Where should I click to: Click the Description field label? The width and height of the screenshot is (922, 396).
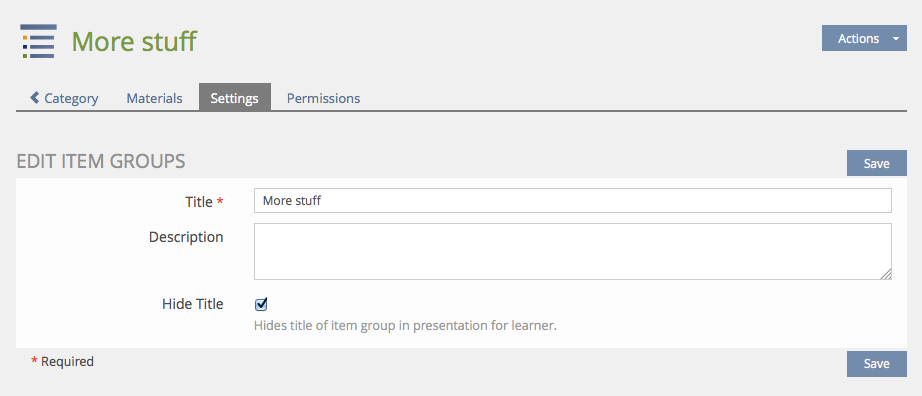pyautogui.click(x=186, y=237)
